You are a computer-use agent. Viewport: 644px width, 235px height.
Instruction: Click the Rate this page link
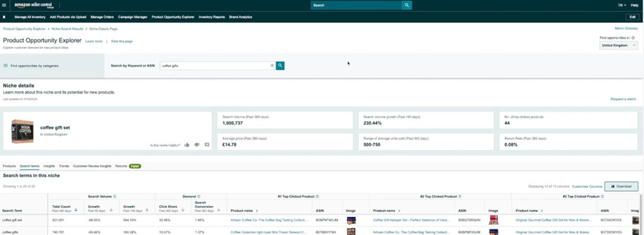pos(122,41)
